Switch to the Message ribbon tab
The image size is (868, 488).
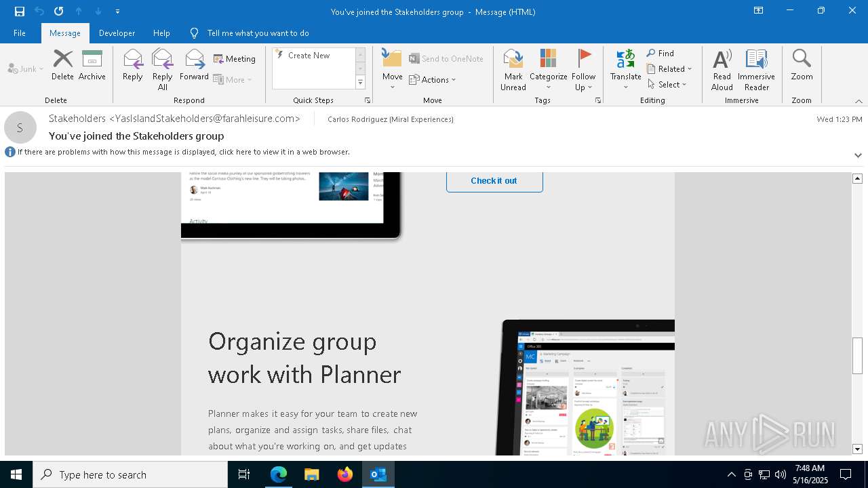pos(65,33)
